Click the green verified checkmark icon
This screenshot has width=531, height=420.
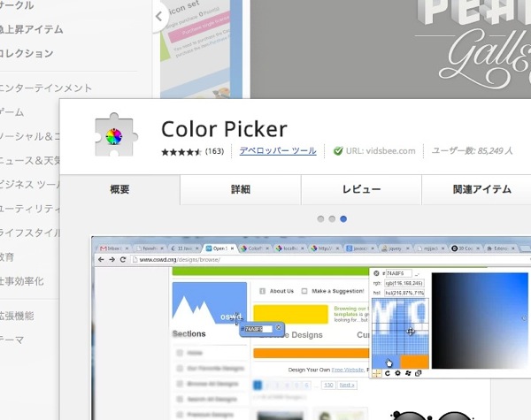tap(338, 151)
